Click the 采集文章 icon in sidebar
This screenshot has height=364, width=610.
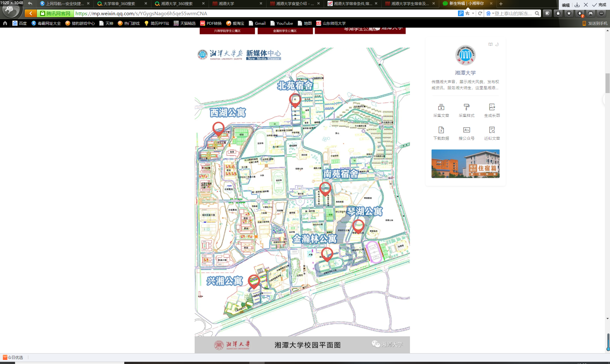click(x=441, y=110)
